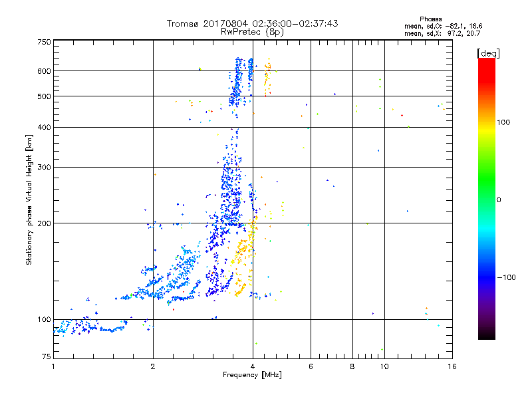This screenshot has height=399, width=532.
Task: Click the frequency-axis tick label '8'
Action: click(x=352, y=366)
